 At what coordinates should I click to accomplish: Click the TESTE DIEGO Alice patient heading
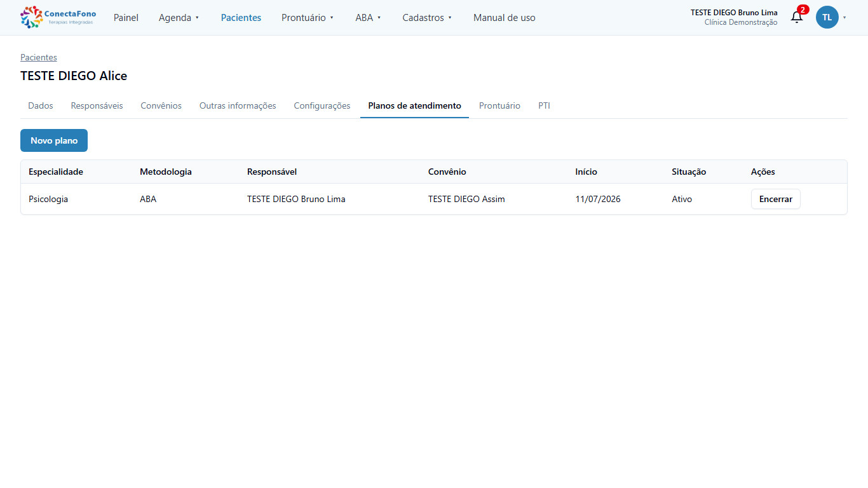pos(74,76)
